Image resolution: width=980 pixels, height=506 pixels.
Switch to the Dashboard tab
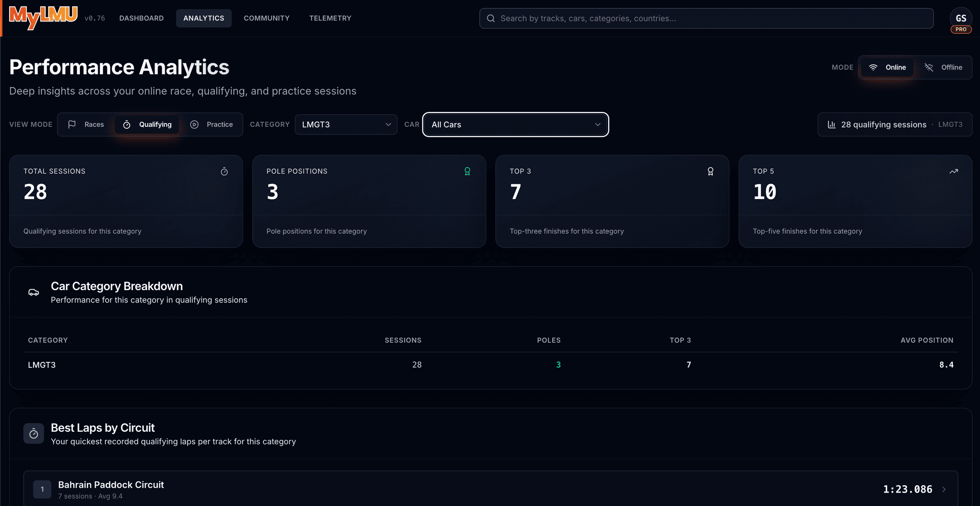click(142, 18)
